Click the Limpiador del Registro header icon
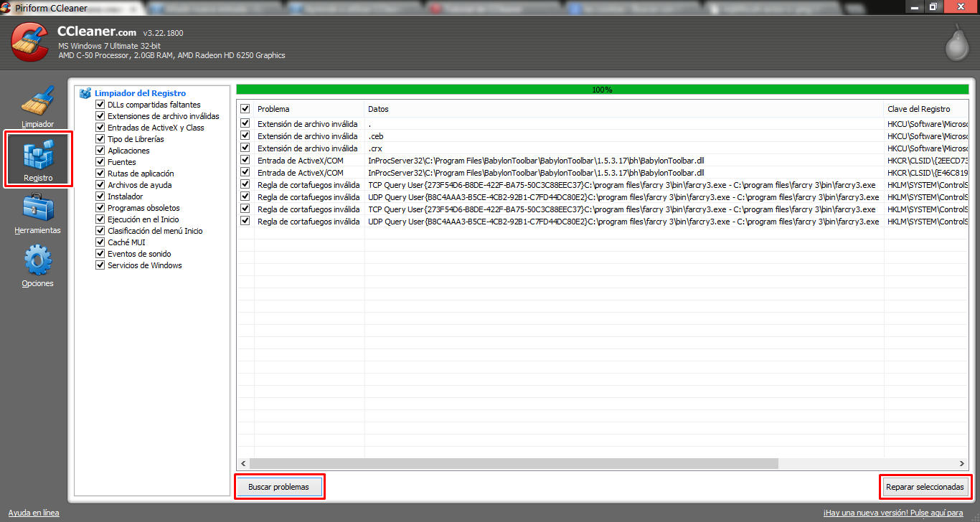 (85, 93)
